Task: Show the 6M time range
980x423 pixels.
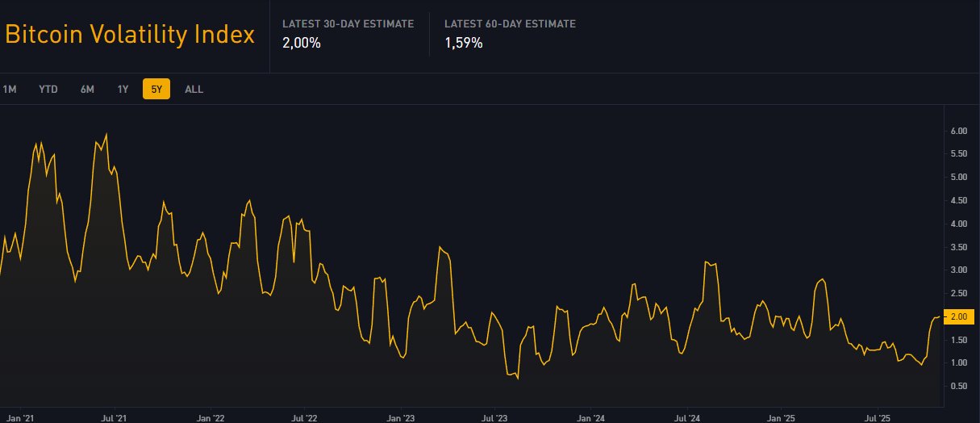Action: (x=87, y=90)
